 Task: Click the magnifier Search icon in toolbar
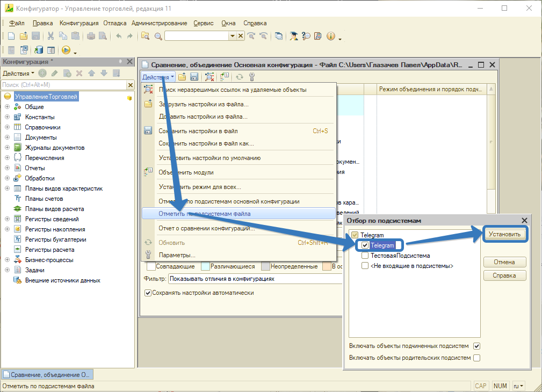pos(158,36)
